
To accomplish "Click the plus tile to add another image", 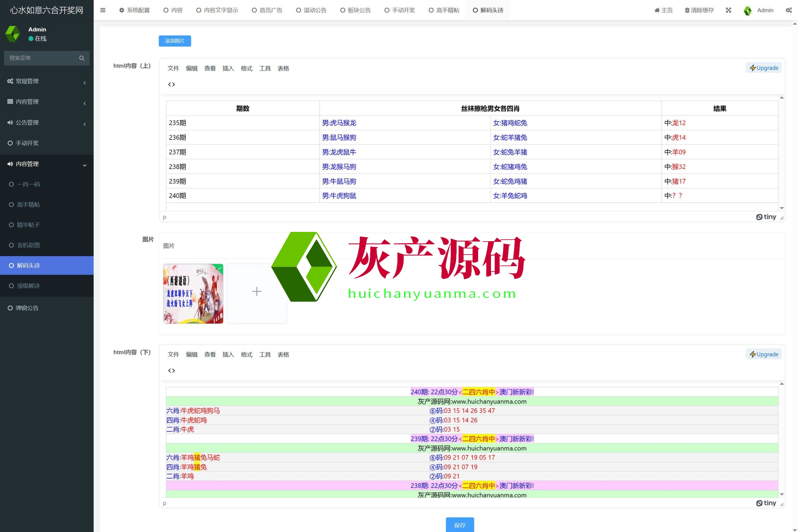I will (x=257, y=291).
